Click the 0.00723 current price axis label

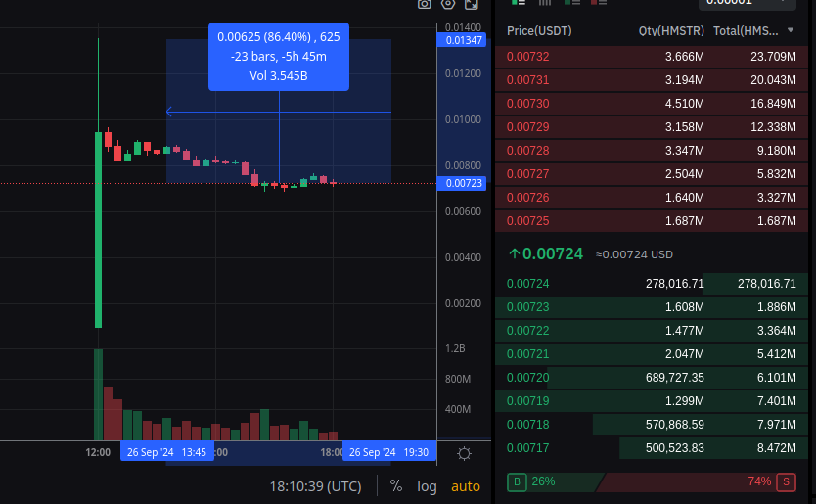tap(462, 183)
